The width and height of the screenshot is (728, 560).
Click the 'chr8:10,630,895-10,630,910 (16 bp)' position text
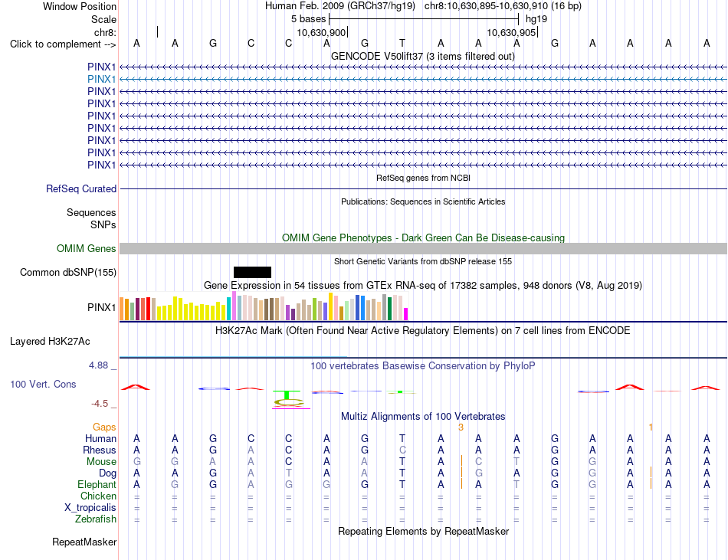tap(503, 6)
